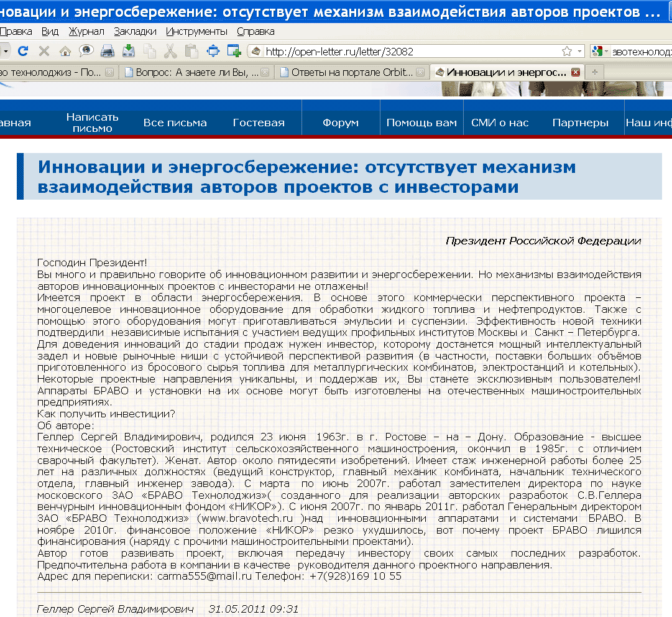Click the speech-bubble globe toolbar icon
672x617 pixels.
click(x=86, y=51)
